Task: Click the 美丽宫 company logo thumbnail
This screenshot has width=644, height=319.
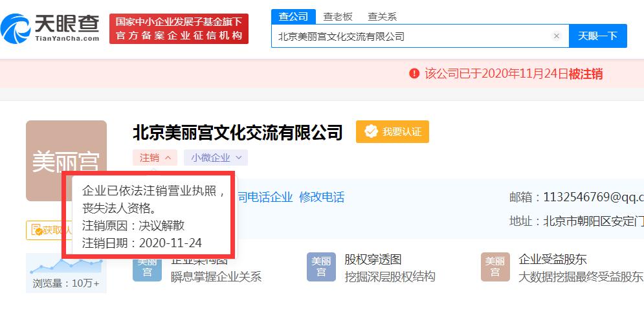Action: tap(66, 160)
